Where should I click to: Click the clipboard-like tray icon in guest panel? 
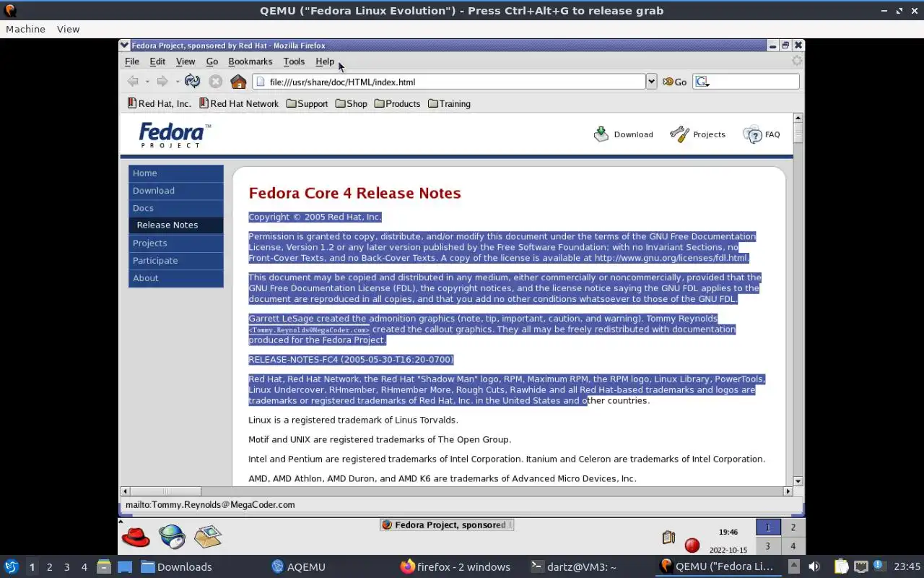(x=668, y=538)
